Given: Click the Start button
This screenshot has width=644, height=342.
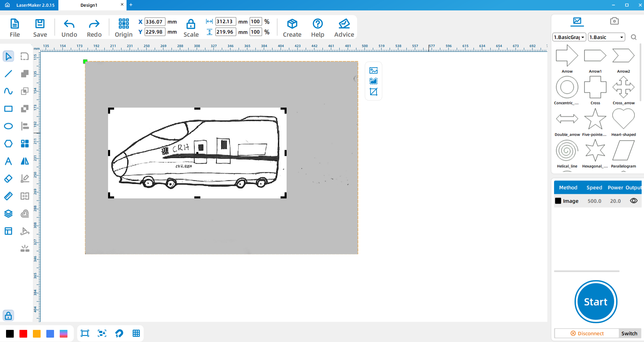Looking at the screenshot, I should [x=596, y=302].
